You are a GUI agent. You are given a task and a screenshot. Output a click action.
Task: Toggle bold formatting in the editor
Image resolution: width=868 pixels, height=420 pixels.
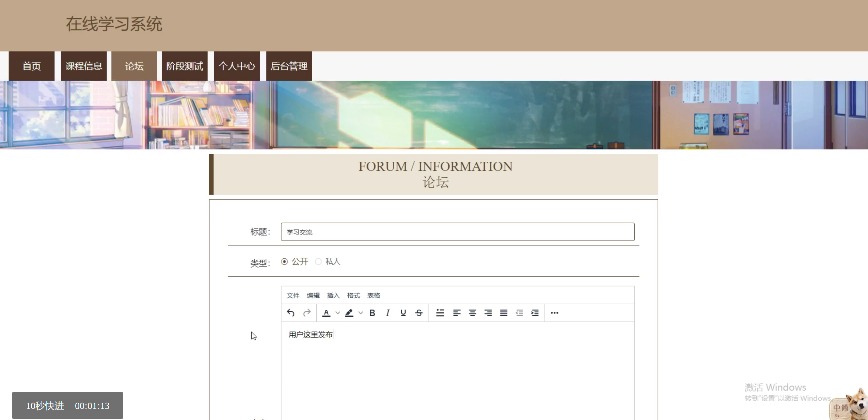click(372, 313)
